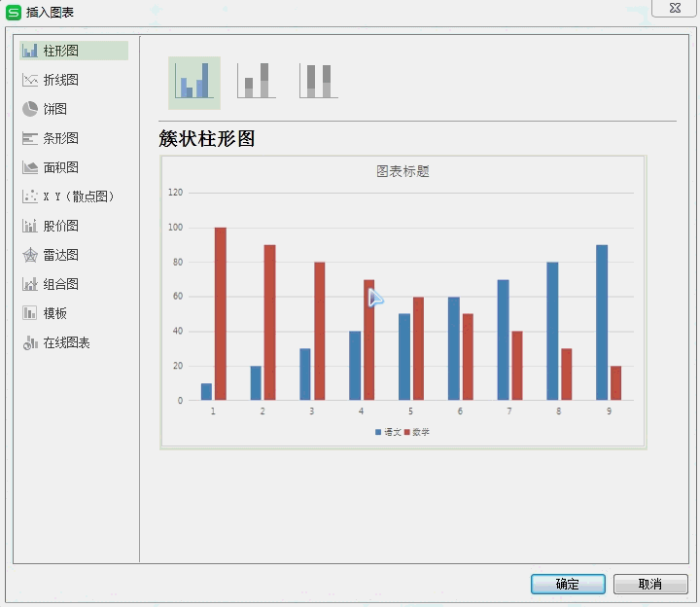Click the 股价图 stock chart icon
700x607 pixels.
(30, 226)
